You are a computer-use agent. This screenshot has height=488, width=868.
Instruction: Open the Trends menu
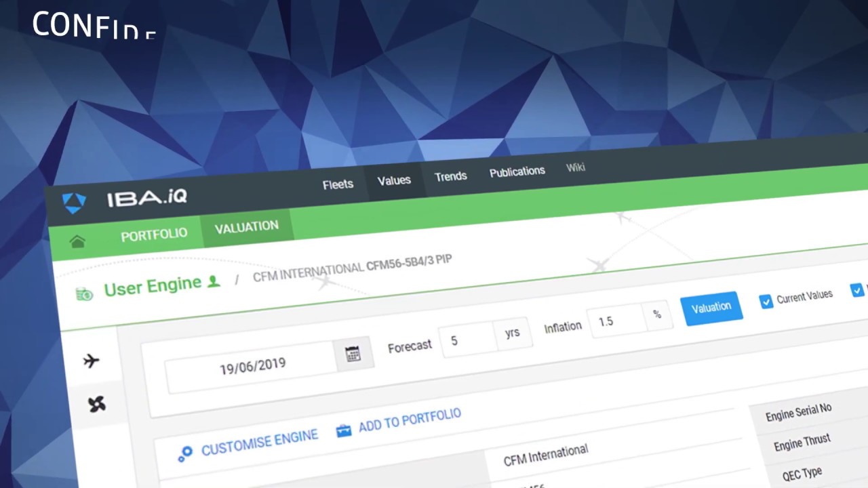pyautogui.click(x=451, y=176)
